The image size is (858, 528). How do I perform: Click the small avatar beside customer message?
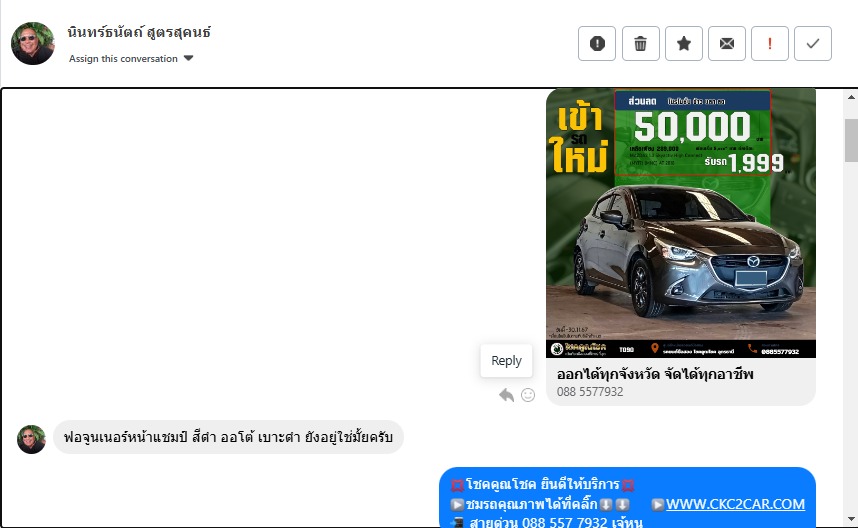(x=31, y=439)
